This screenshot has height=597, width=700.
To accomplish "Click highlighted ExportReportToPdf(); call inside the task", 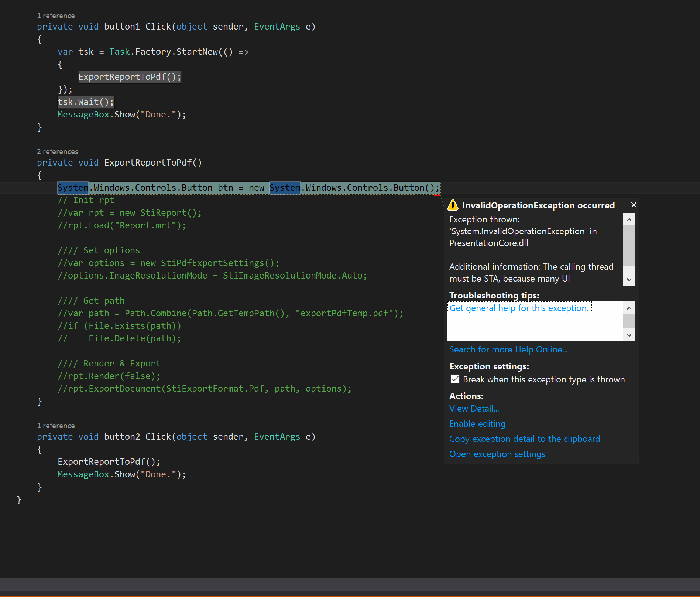I will coord(130,77).
